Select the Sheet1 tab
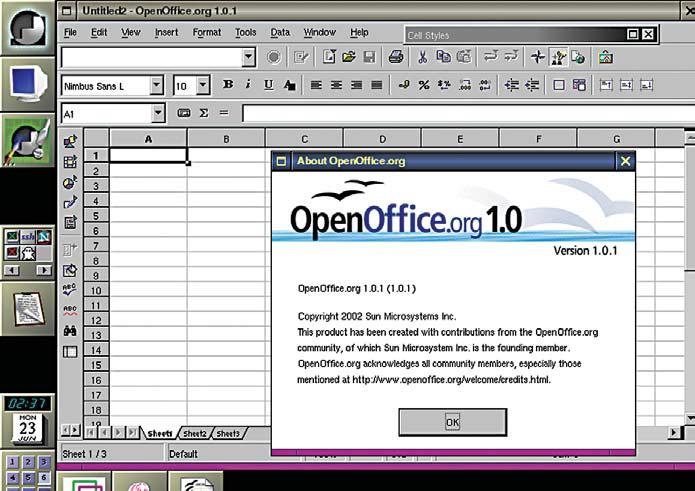Viewport: 695px width, 491px height. pos(160,433)
